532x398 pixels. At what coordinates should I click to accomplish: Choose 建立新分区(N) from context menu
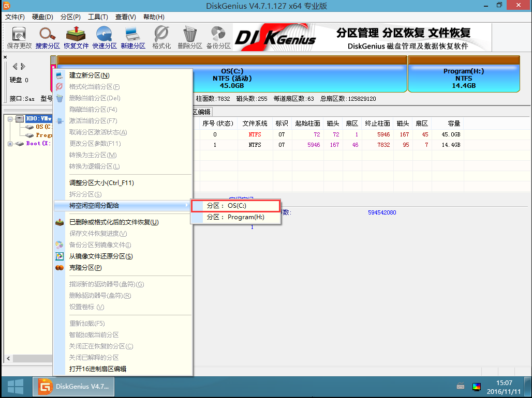(x=123, y=75)
